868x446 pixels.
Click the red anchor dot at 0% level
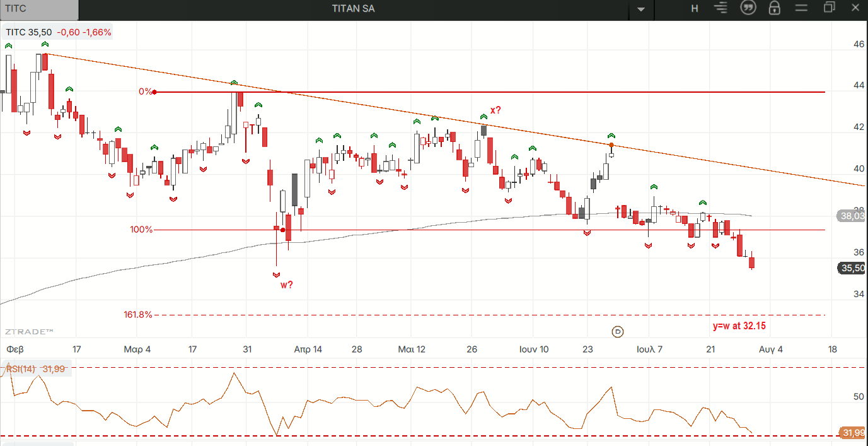pyautogui.click(x=154, y=92)
